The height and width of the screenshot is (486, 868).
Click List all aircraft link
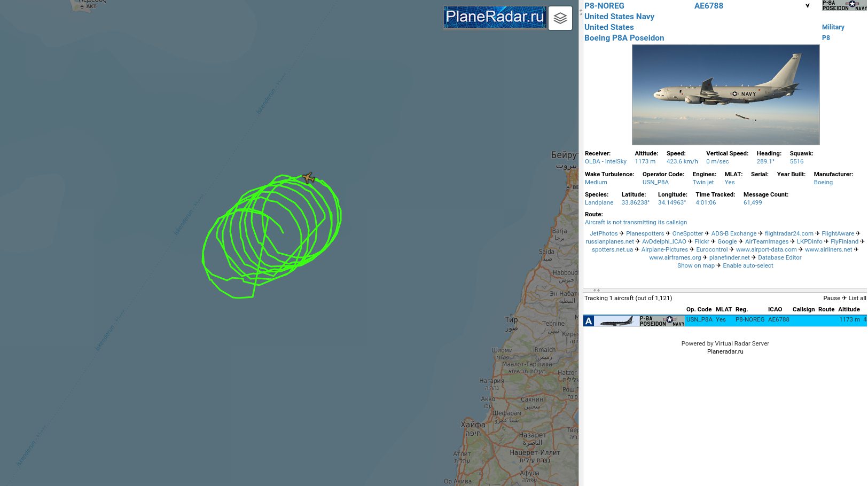coord(857,298)
